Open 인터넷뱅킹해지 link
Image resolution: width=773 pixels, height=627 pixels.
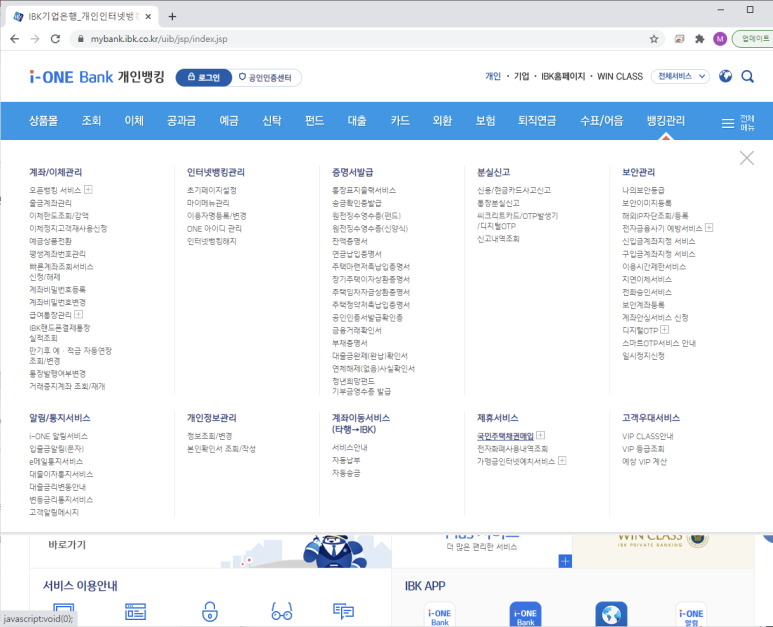tap(211, 241)
